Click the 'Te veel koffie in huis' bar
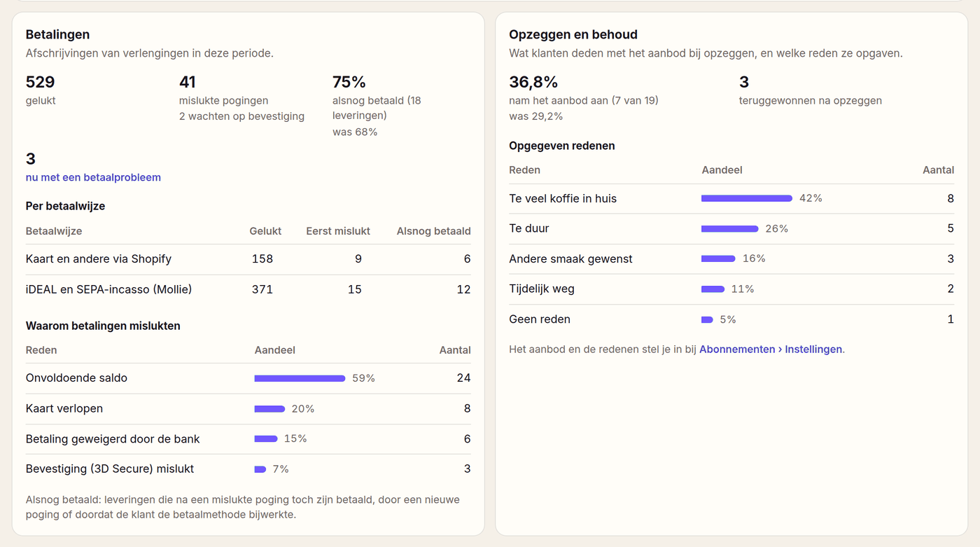 coord(747,198)
